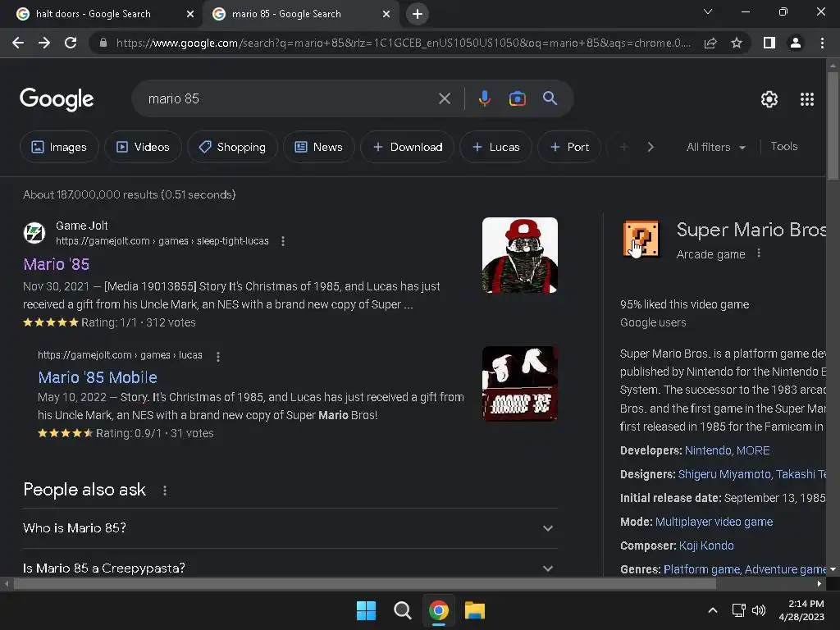Viewport: 840px width, 630px height.
Task: Open tab search dropdown arrow
Action: (708, 11)
